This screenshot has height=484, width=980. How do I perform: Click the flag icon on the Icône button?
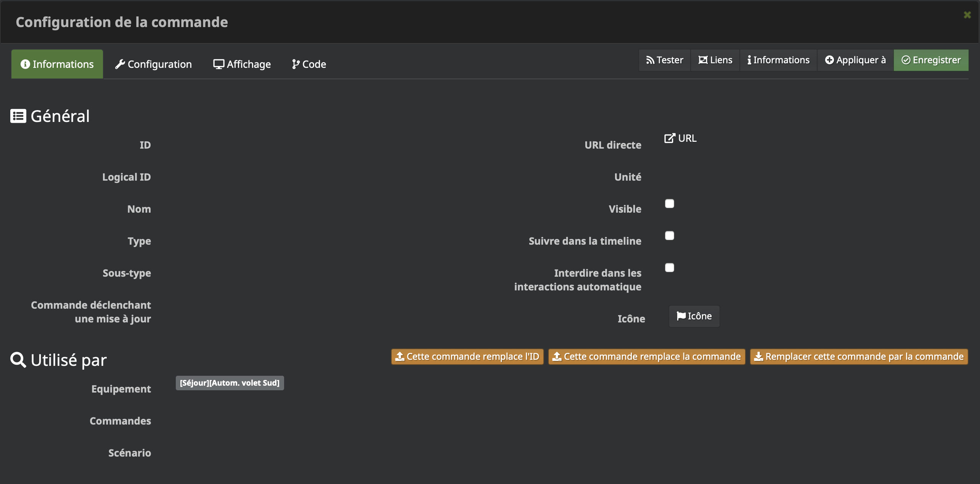(x=681, y=316)
